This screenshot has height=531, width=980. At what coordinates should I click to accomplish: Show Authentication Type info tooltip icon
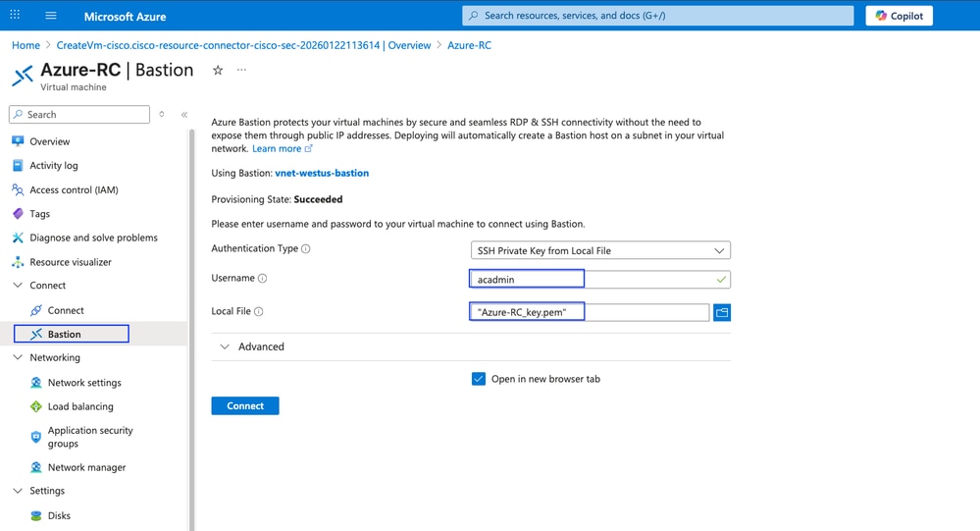click(x=306, y=249)
